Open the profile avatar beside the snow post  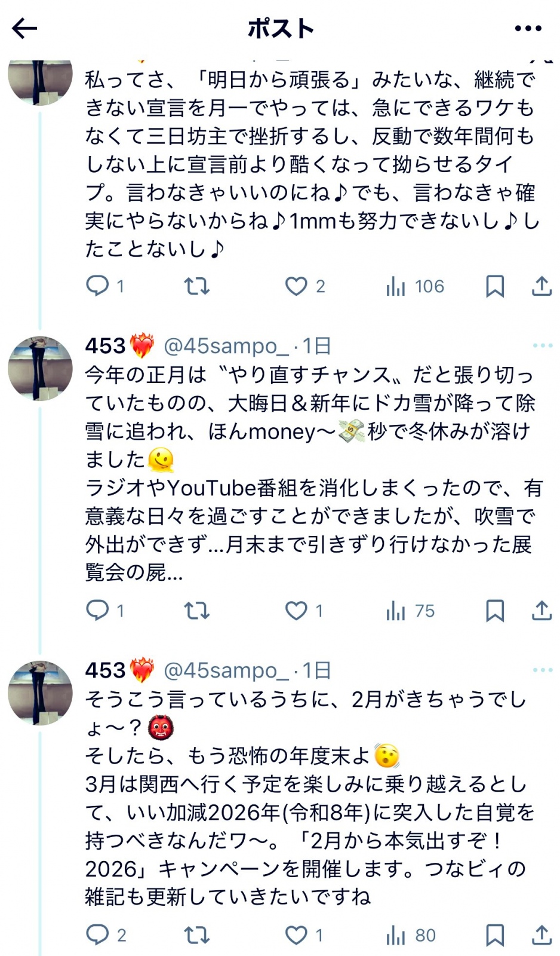tap(40, 368)
